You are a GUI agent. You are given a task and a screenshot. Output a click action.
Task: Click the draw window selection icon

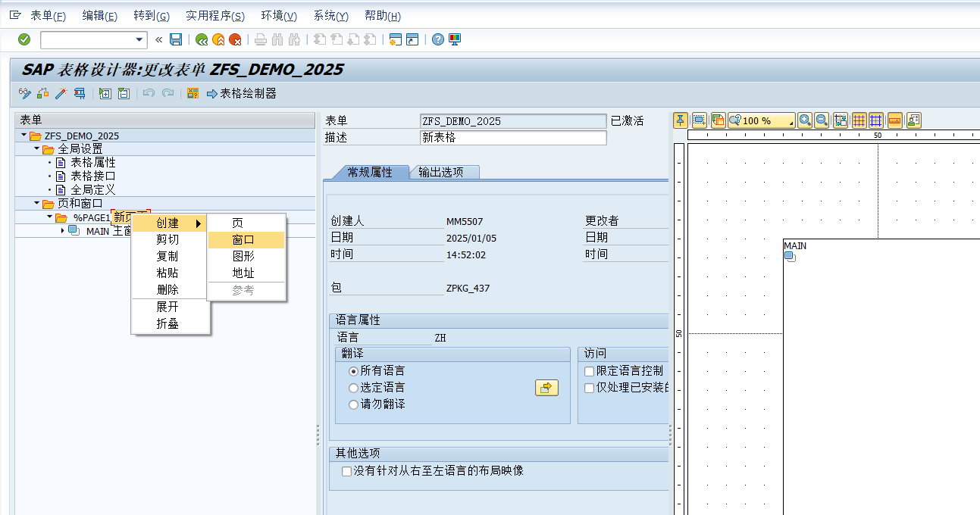[x=699, y=120]
